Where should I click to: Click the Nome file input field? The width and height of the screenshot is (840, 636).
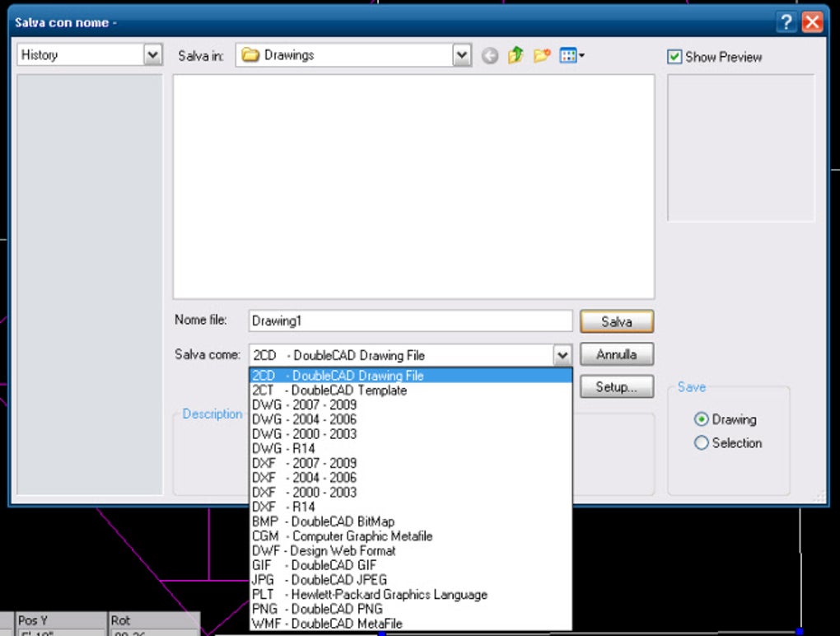[410, 321]
